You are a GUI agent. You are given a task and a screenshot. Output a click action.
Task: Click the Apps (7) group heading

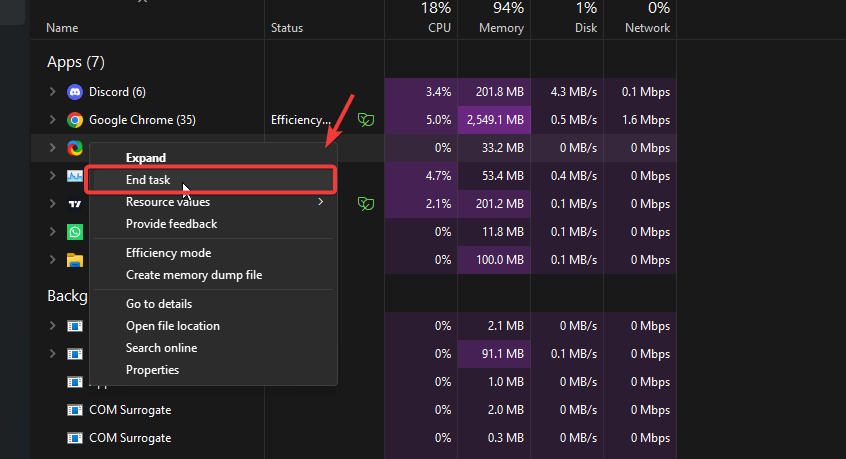coord(76,62)
